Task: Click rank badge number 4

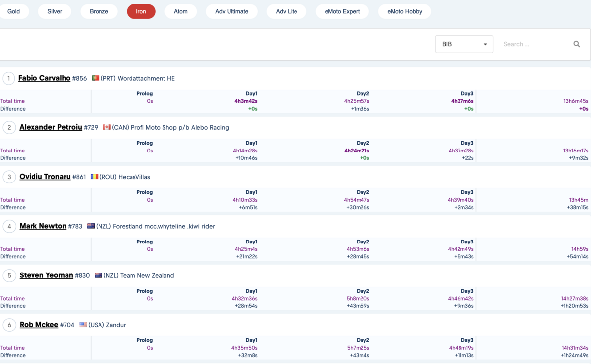Action: (9, 226)
